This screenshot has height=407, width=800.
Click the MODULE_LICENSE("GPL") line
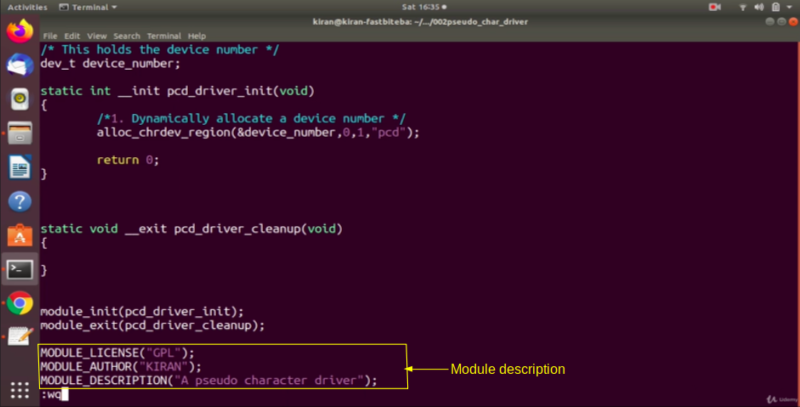pos(117,352)
